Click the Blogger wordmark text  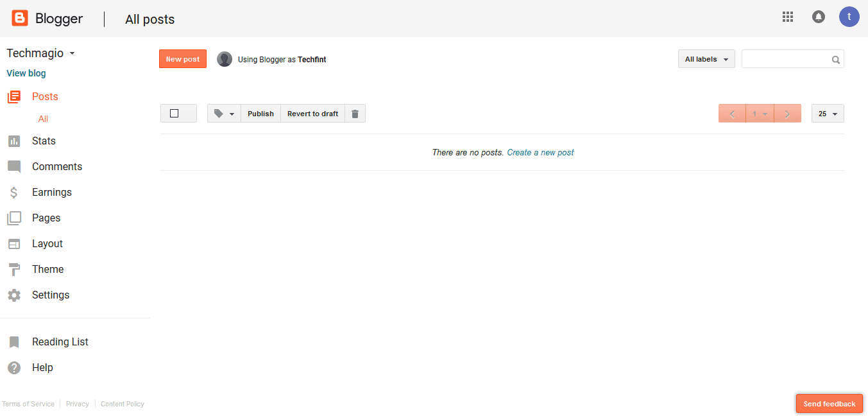59,19
